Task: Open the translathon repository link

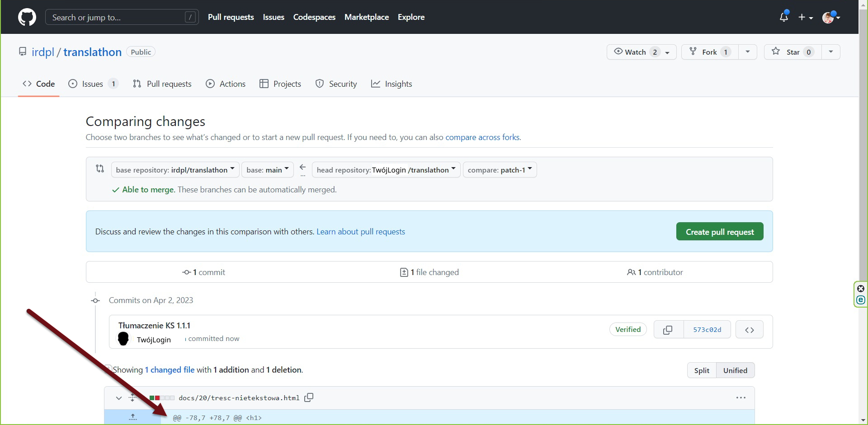Action: click(92, 52)
